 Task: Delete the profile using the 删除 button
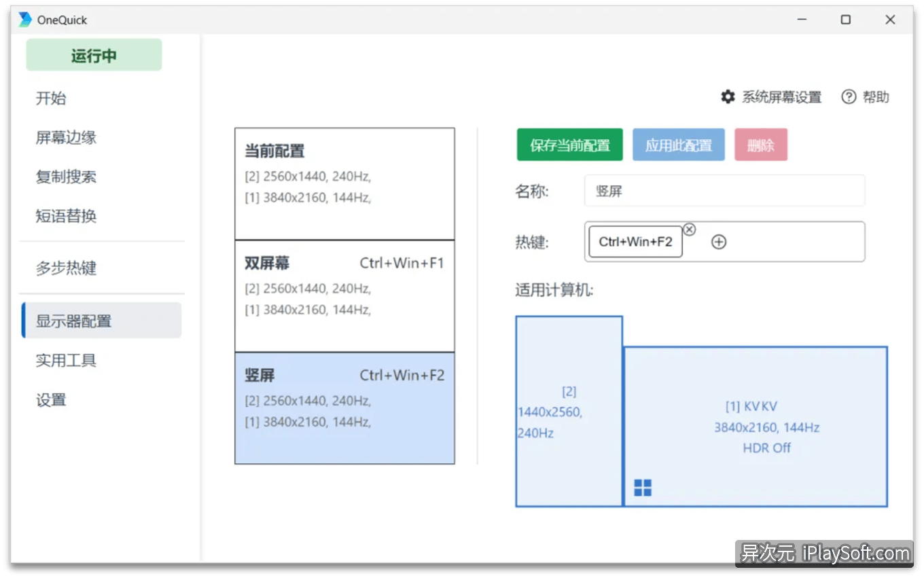click(760, 144)
